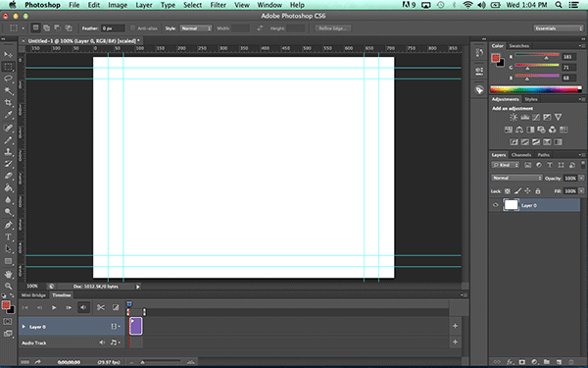Select the History Brush tool

[8, 164]
